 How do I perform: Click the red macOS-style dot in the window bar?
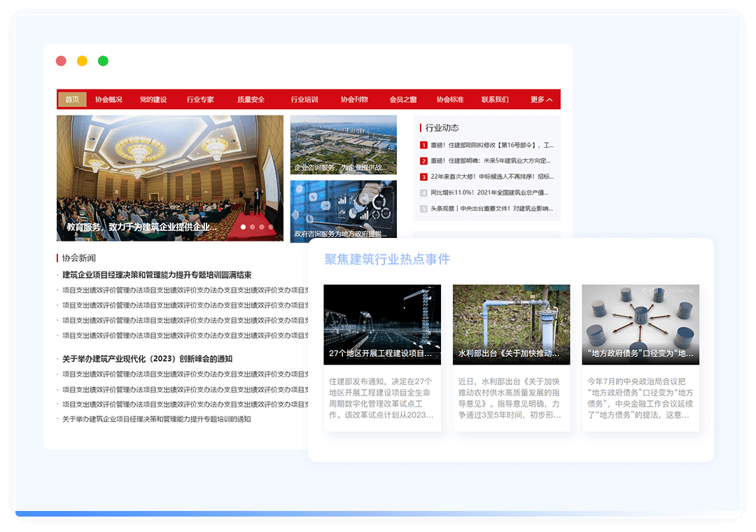[x=61, y=61]
